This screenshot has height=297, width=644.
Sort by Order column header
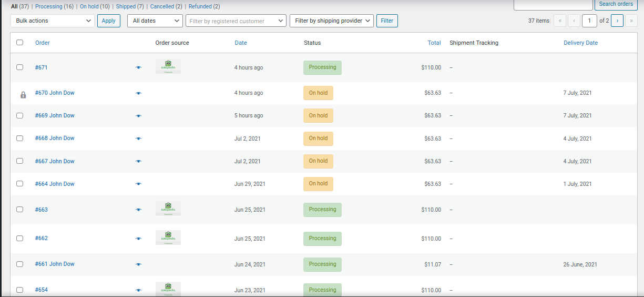point(43,43)
